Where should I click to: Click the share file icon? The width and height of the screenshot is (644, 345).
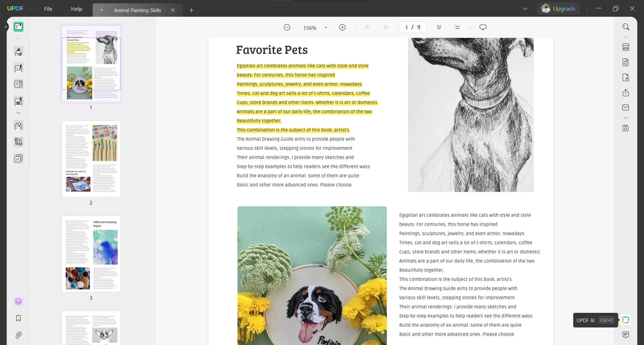[626, 93]
